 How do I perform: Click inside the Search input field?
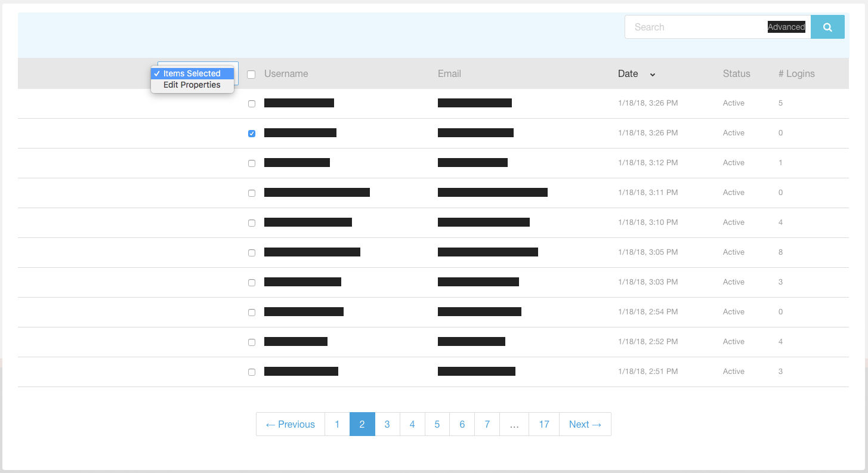(686, 27)
